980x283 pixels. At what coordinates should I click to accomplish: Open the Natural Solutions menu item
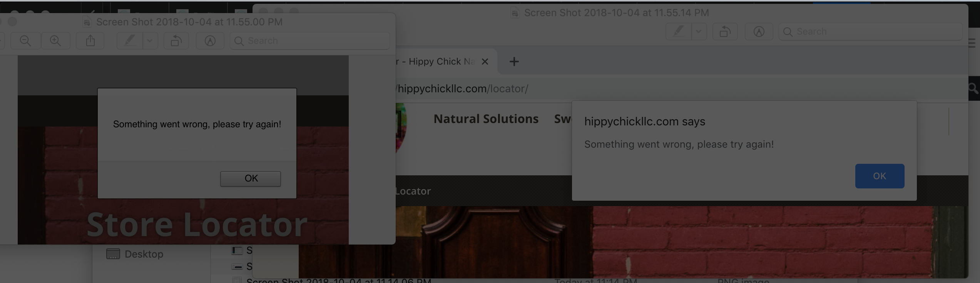pyautogui.click(x=486, y=119)
